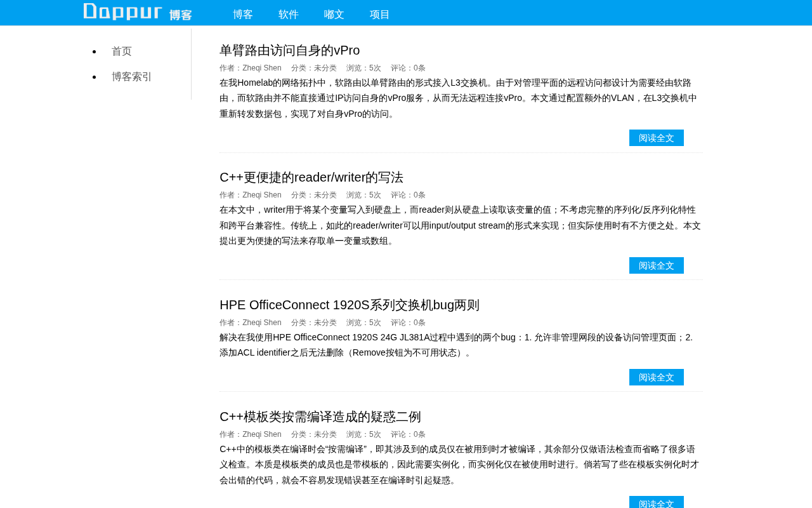Image resolution: width=812 pixels, height=508 pixels.
Task: Click 浏览：5次 under the C++模板类 post
Action: pos(363,434)
